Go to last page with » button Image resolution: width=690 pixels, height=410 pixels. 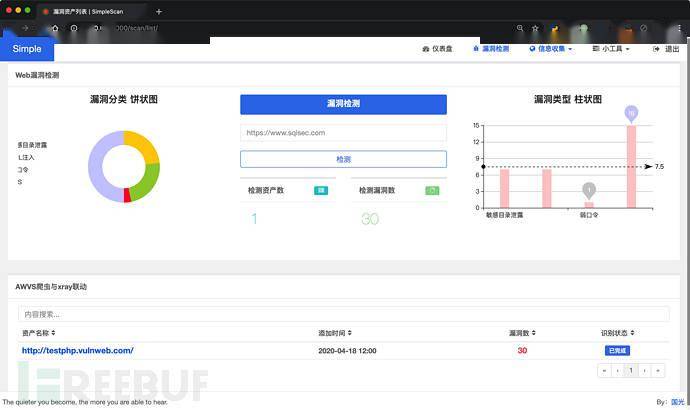point(658,370)
